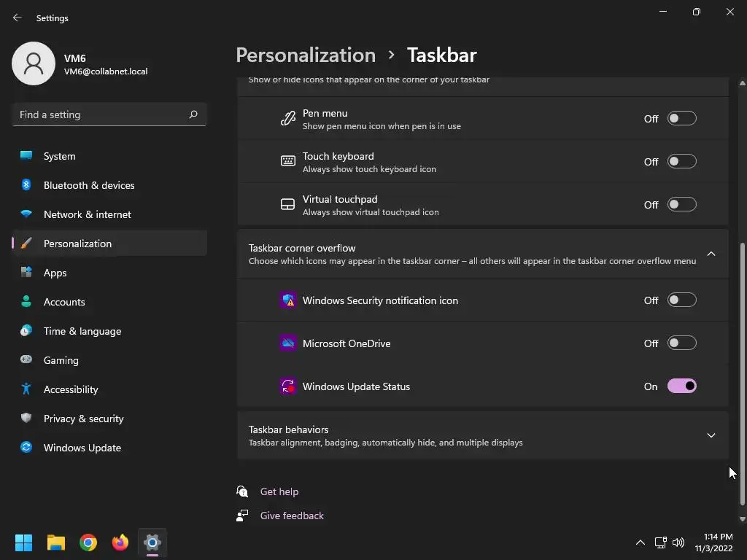Screen dimensions: 747x560
Task: Click the volume icon in system tray
Action: (678, 542)
